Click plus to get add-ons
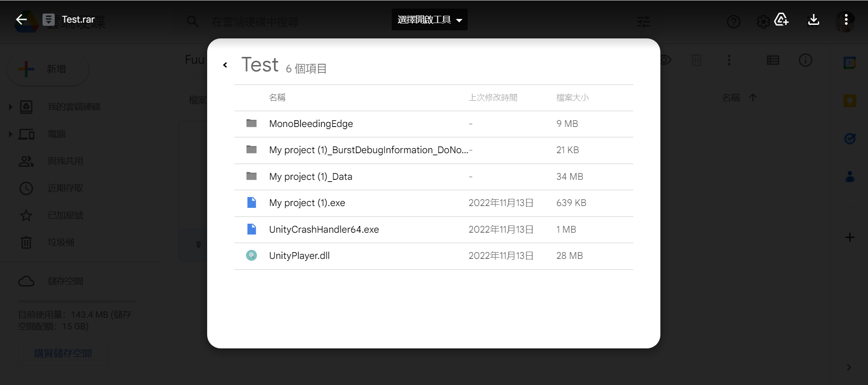The image size is (868, 385). [x=850, y=237]
